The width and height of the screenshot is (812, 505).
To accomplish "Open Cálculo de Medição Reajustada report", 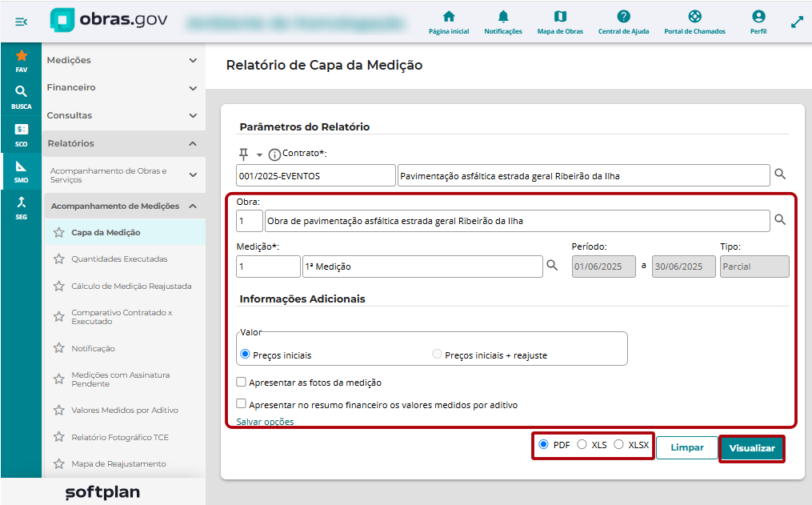I will (131, 286).
